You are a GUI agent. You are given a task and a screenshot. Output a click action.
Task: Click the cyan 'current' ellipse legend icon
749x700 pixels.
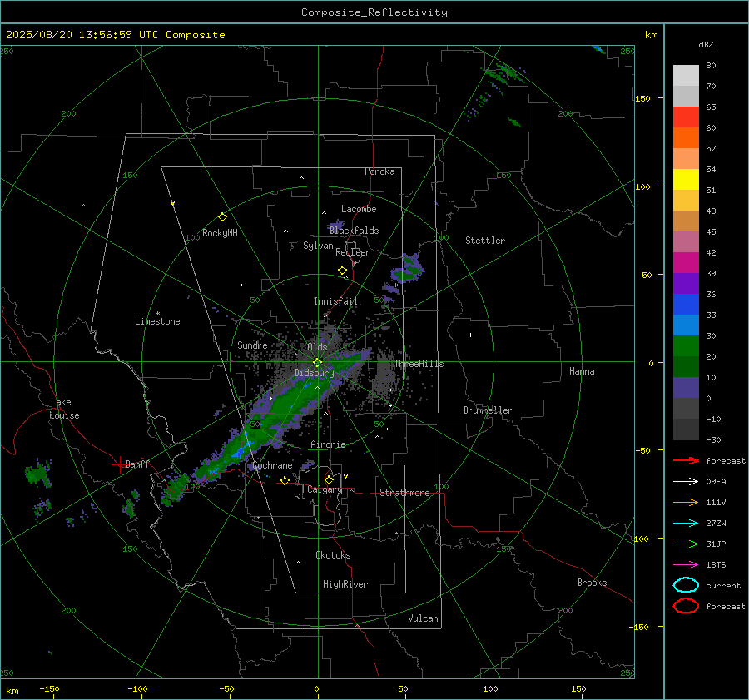[686, 585]
